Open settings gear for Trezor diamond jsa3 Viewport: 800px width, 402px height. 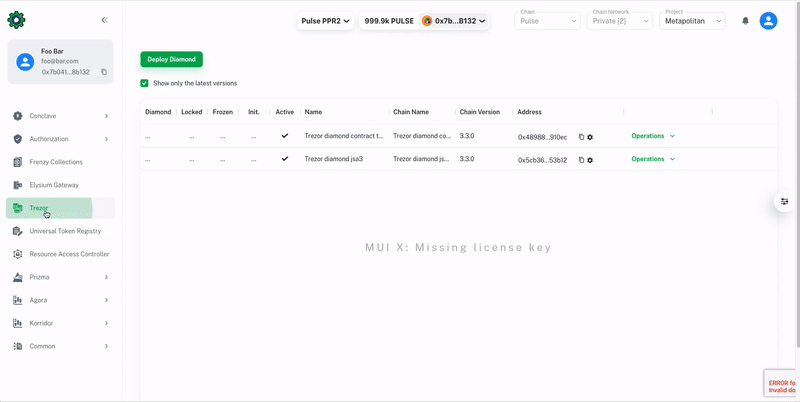pos(590,160)
